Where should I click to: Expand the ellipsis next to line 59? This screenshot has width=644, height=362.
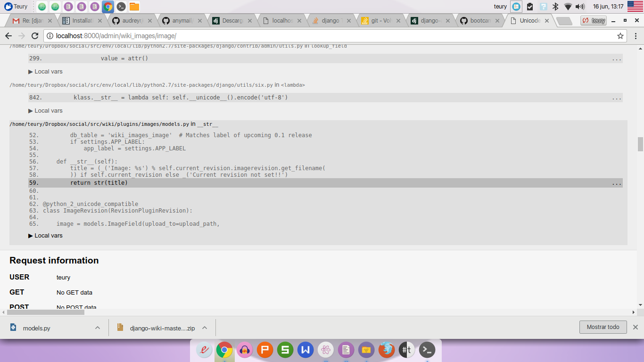pos(617,183)
